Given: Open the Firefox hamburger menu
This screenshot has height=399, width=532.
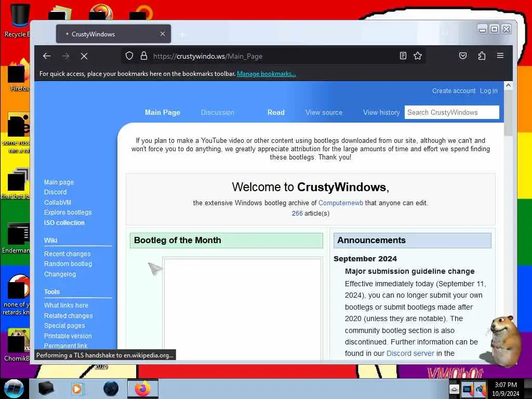Looking at the screenshot, I should pyautogui.click(x=500, y=56).
